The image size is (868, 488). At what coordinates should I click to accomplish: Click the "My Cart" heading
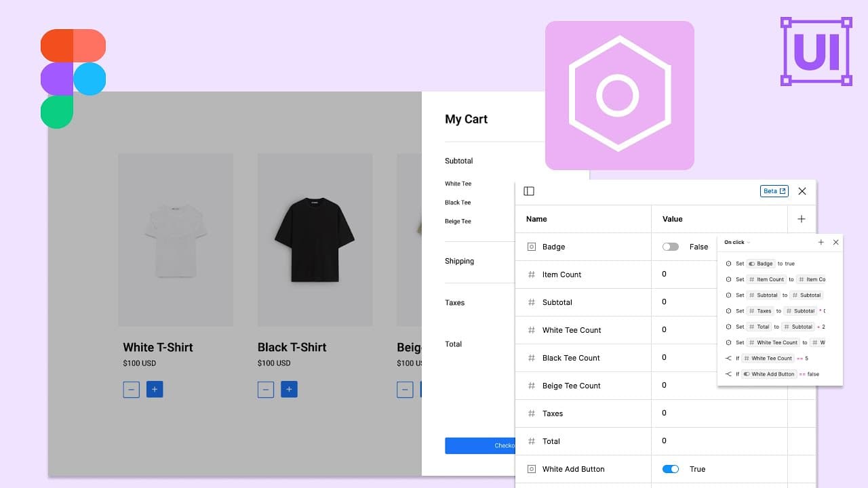pyautogui.click(x=467, y=119)
